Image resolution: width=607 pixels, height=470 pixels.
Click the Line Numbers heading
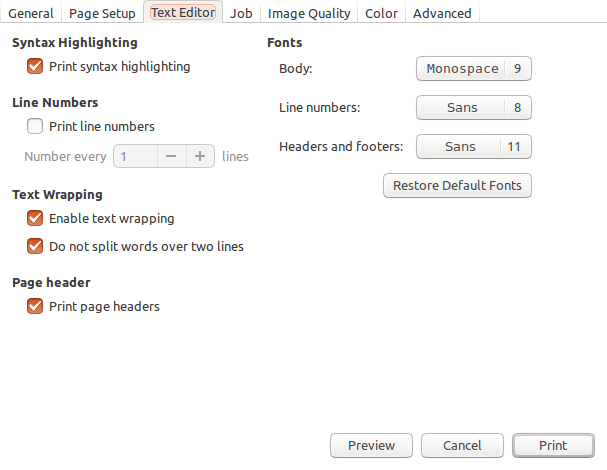click(x=55, y=103)
